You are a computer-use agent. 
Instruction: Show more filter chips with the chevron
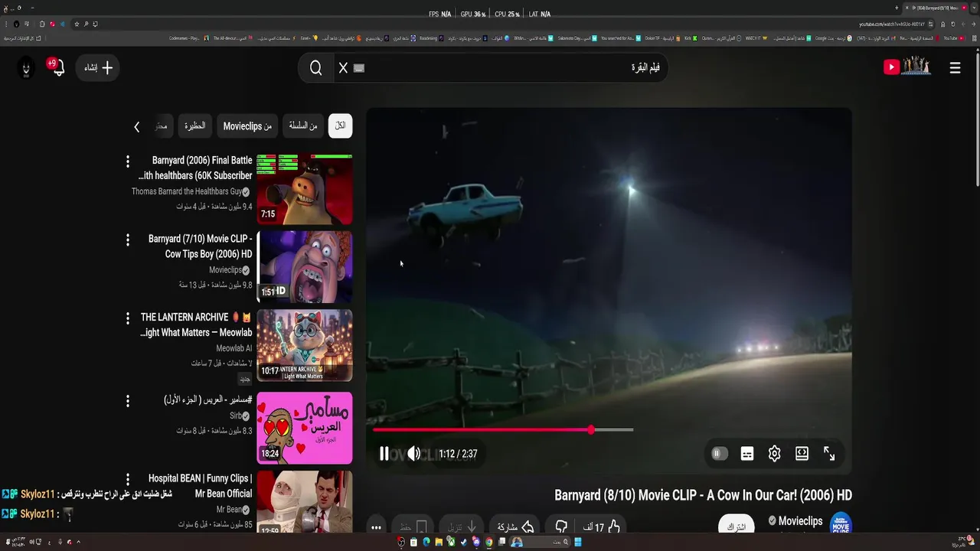[x=136, y=126]
